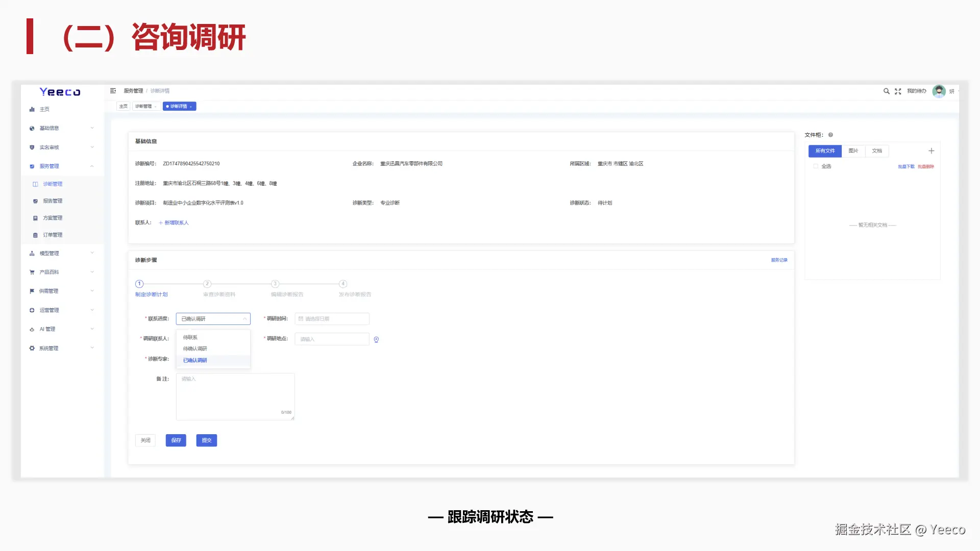Switch to the 图片 file tab
The image size is (980, 551).
pyautogui.click(x=853, y=151)
